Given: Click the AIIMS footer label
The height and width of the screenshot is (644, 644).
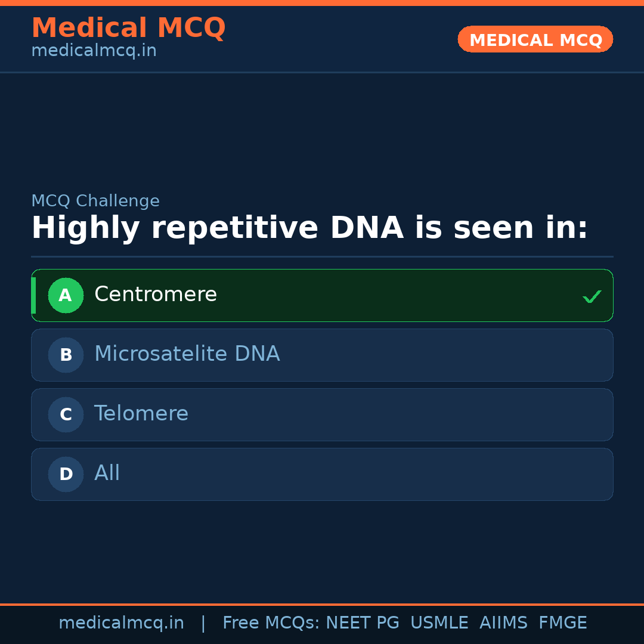Looking at the screenshot, I should (503, 623).
